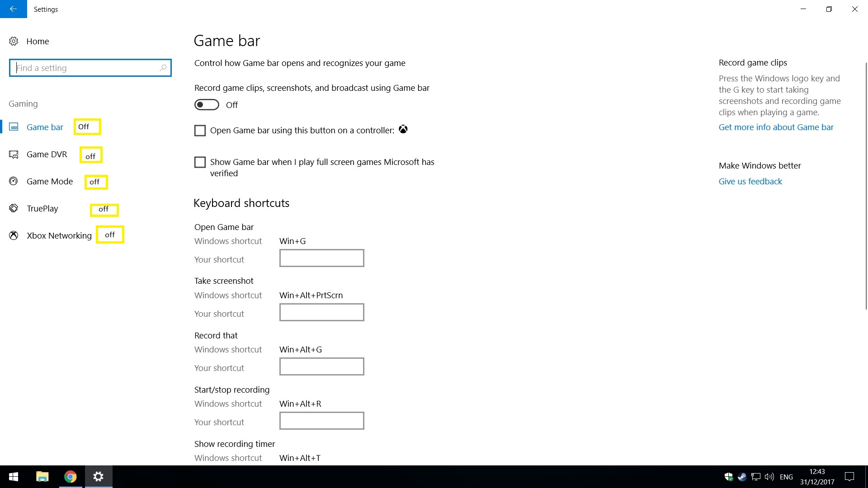Select the Game DVR sidebar icon
The image size is (868, 488).
click(14, 154)
